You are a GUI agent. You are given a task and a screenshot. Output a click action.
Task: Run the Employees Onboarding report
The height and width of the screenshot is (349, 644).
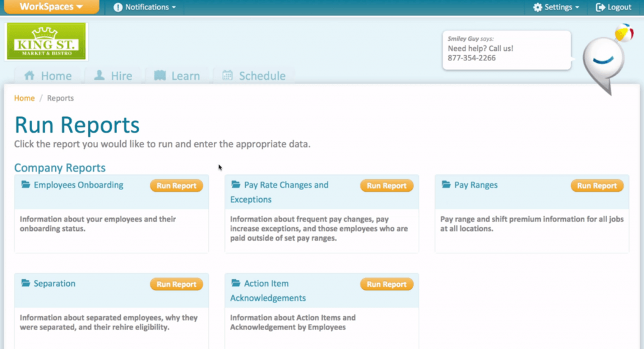coord(177,186)
